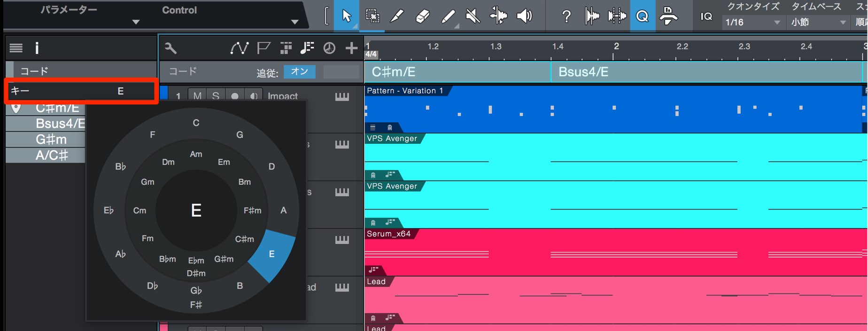This screenshot has width=868, height=331.
Task: Select Pattern - Variation 1 event
Action: click(x=614, y=109)
